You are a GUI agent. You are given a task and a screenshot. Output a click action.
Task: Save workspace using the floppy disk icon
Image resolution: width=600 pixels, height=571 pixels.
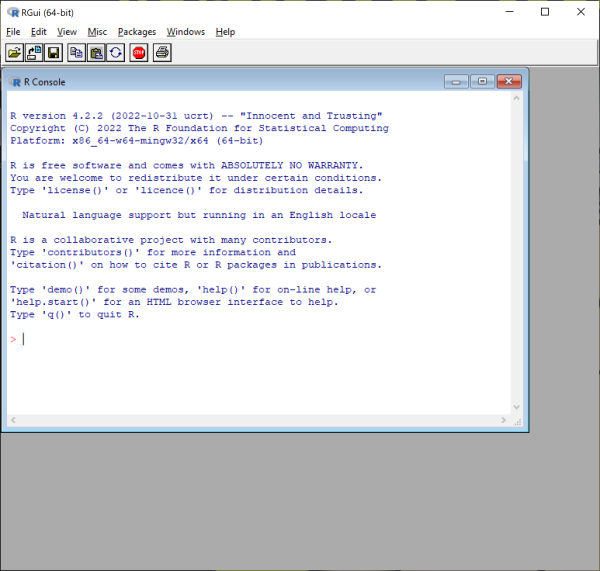[x=54, y=52]
